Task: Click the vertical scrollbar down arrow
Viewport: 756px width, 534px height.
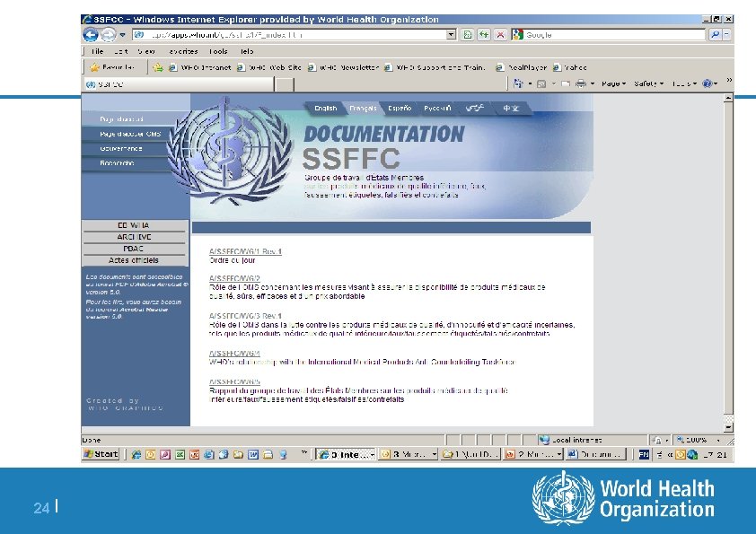Action: (728, 427)
